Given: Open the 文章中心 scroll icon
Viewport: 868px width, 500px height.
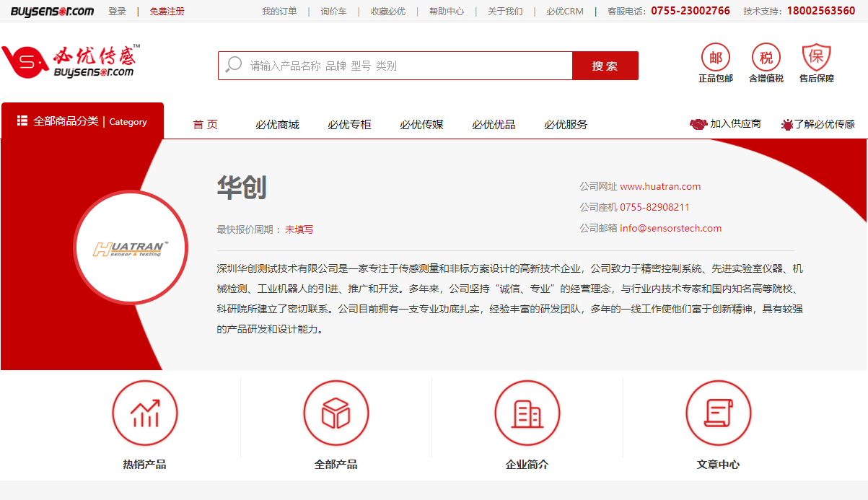Looking at the screenshot, I should click(719, 413).
